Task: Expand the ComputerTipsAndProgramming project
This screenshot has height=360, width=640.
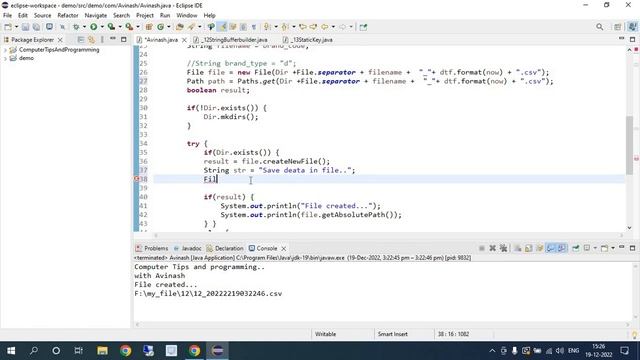Action: pos(5,50)
